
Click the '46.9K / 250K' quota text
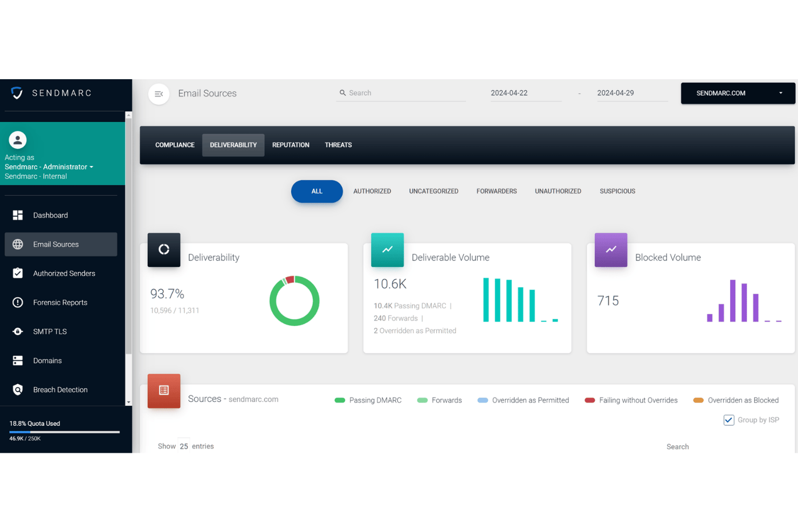(x=25, y=439)
